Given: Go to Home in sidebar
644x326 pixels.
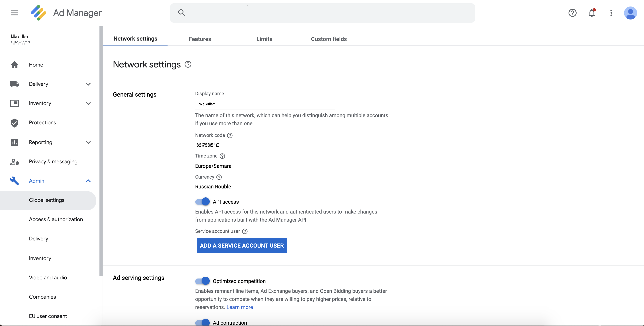Looking at the screenshot, I should [x=36, y=65].
